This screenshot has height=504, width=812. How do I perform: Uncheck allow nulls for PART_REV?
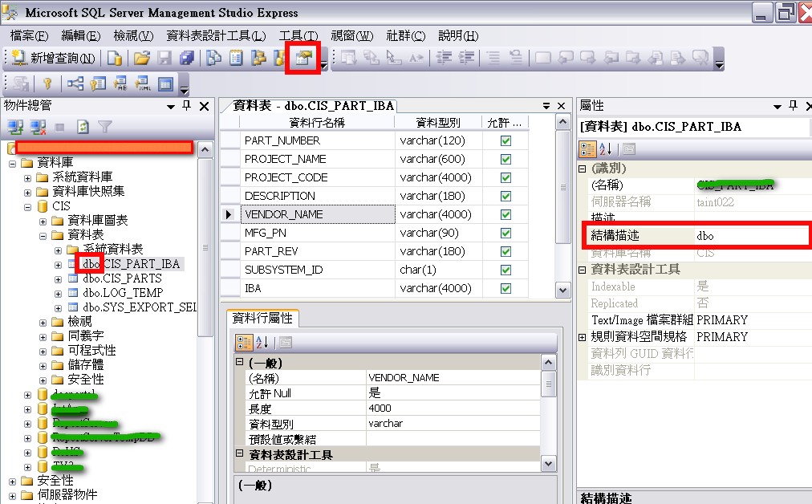(x=505, y=251)
